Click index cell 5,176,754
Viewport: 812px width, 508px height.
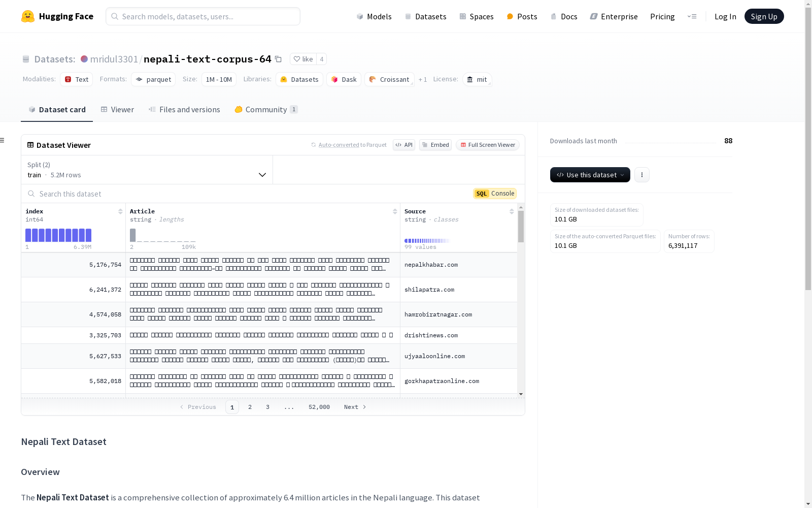(74, 265)
